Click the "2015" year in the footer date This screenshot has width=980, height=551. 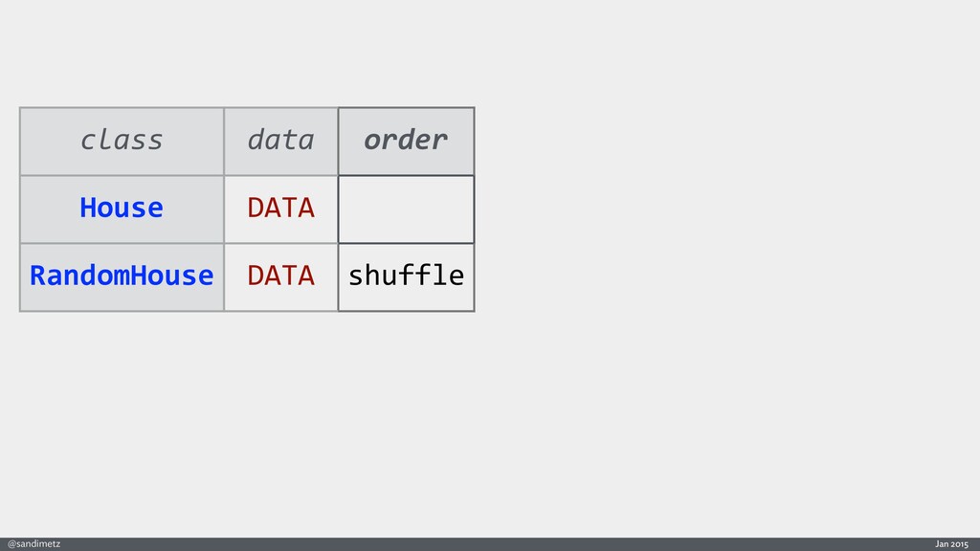tap(960, 543)
